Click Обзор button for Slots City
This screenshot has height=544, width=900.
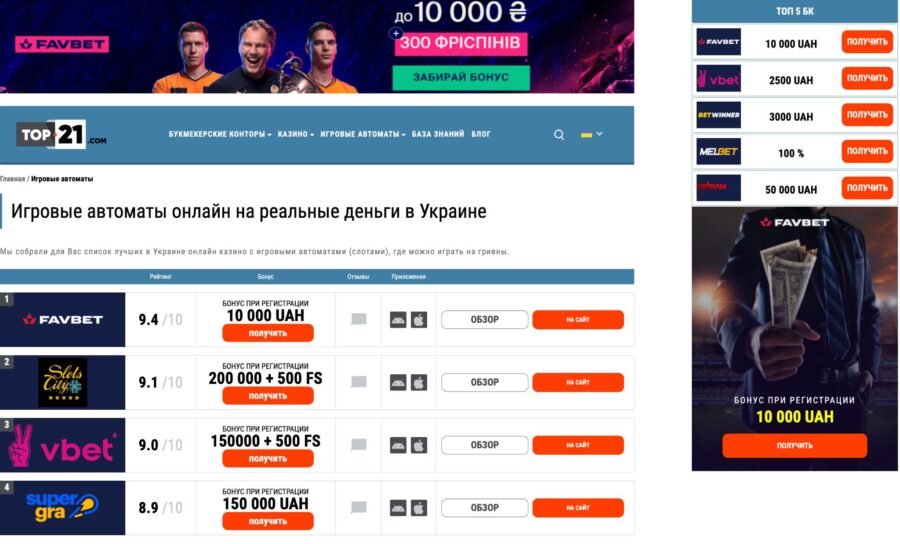point(484,382)
